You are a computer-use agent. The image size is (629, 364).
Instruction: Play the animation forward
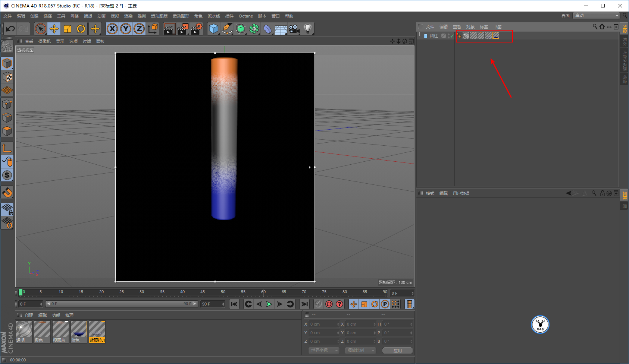point(269,304)
